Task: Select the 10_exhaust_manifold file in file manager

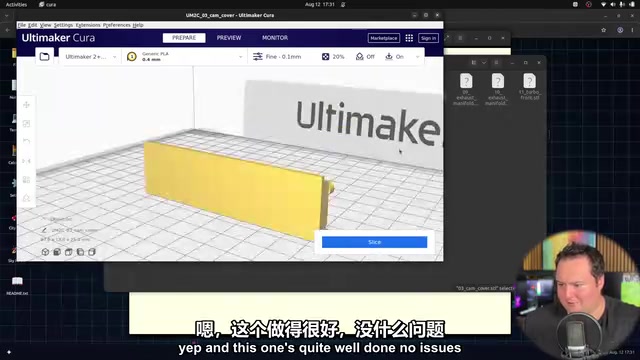Action: pos(498,89)
